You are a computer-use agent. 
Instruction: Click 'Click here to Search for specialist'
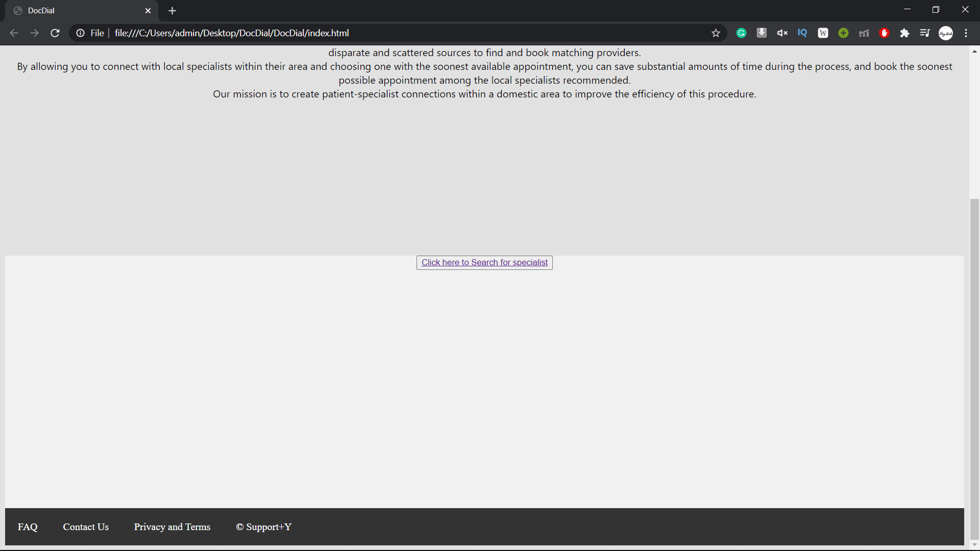click(x=484, y=262)
